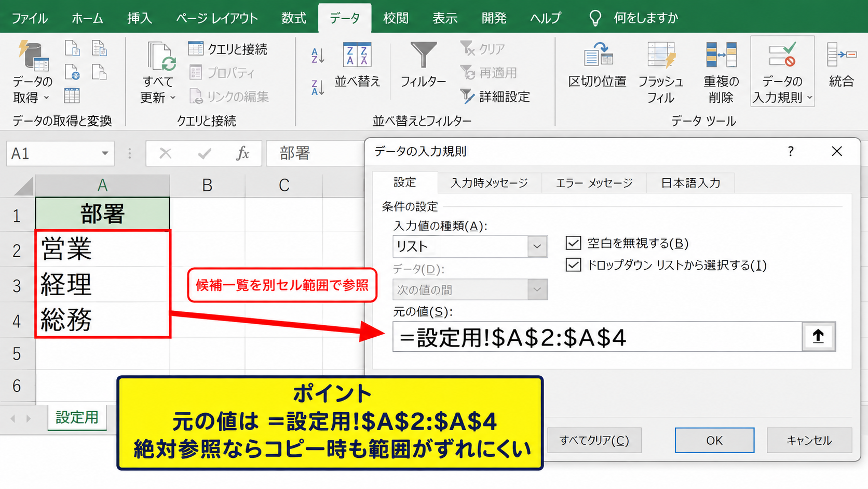Screen dimensions: 868x489
Task: Sort descending with the Z to A icon
Action: pos(318,87)
